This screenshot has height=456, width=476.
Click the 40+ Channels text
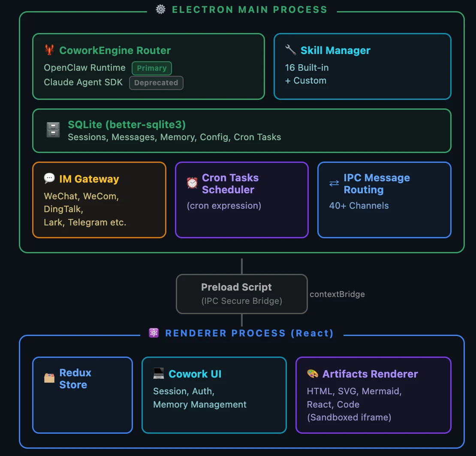coord(359,206)
